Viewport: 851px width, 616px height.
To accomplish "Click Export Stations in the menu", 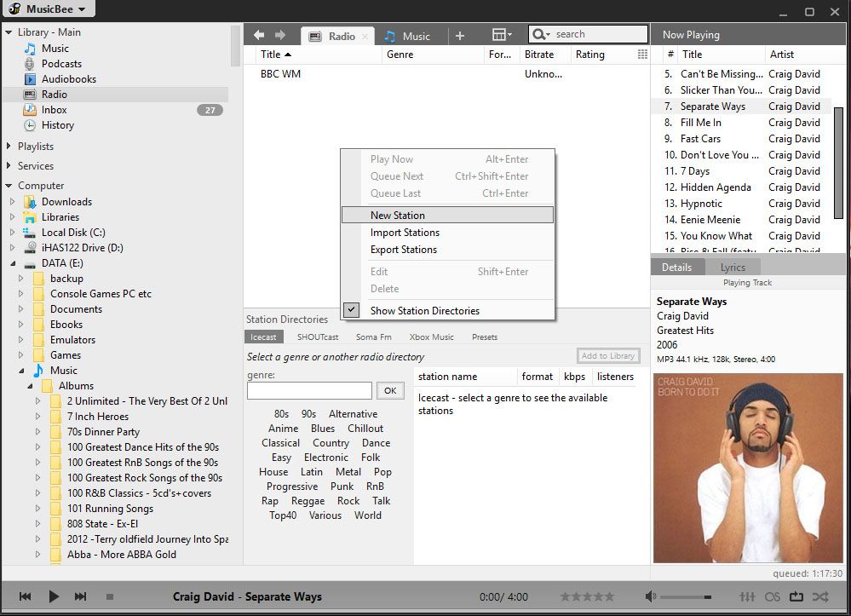I will 405,249.
